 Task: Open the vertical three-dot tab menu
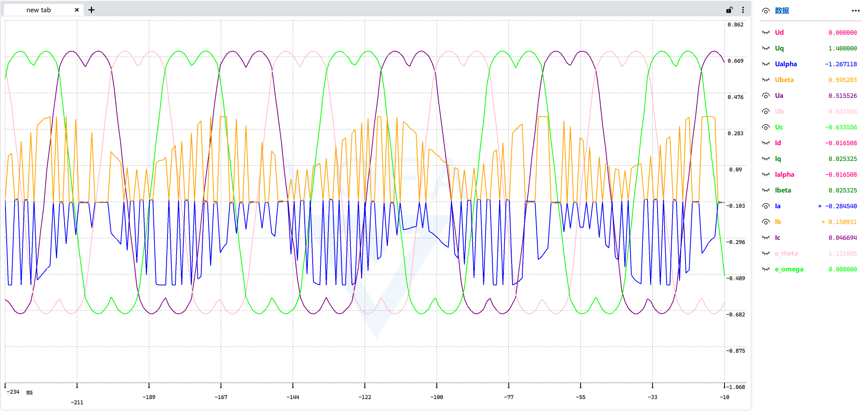pos(743,10)
